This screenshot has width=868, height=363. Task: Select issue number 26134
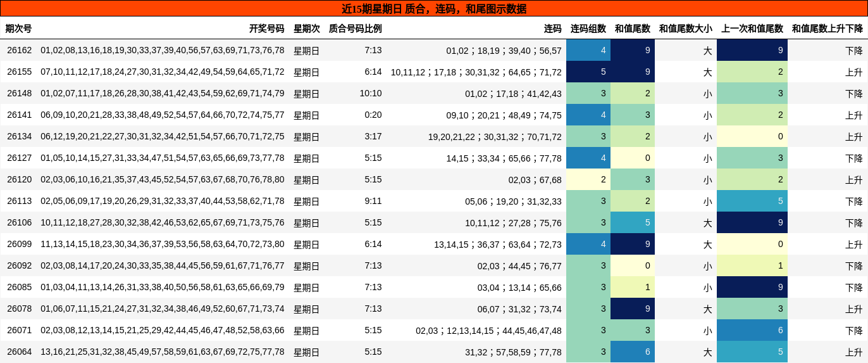click(19, 136)
